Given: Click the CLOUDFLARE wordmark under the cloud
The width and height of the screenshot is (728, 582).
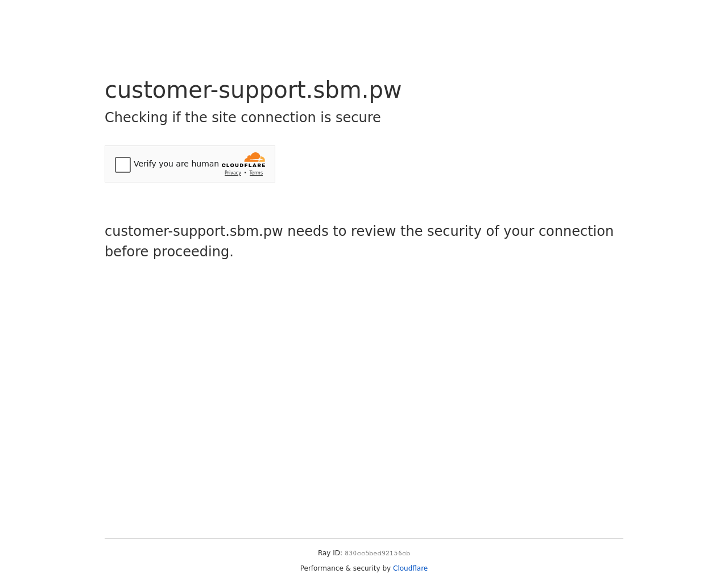Looking at the screenshot, I should (243, 165).
